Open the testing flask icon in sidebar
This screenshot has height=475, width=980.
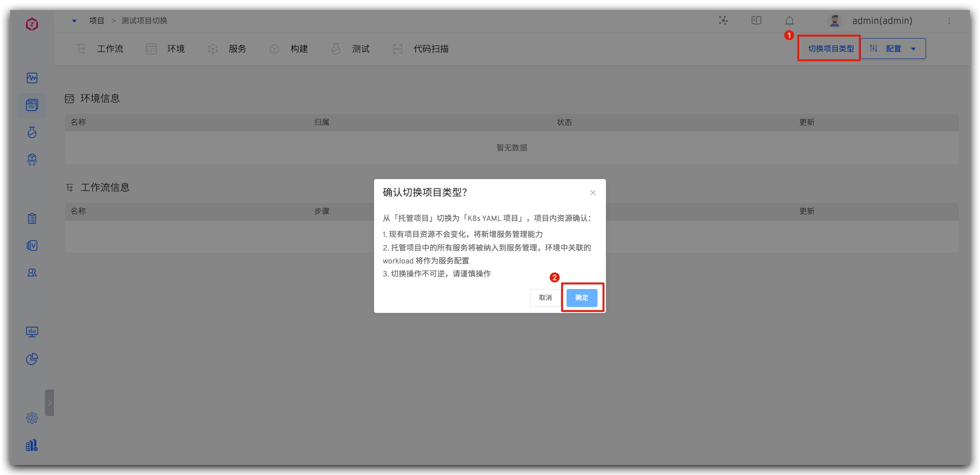tap(31, 132)
